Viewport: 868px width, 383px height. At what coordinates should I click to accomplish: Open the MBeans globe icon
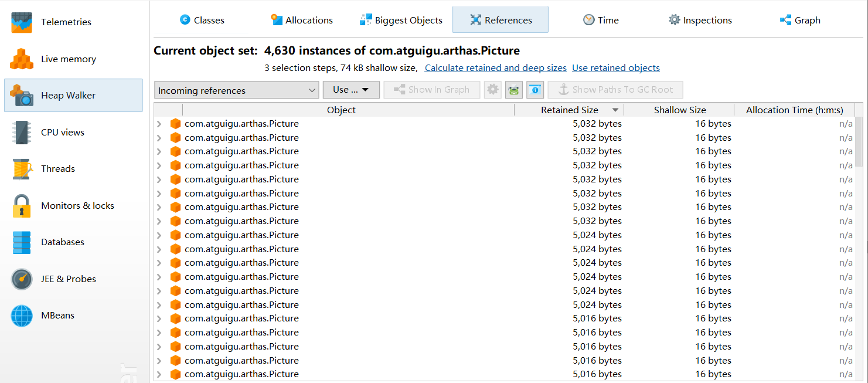click(22, 316)
